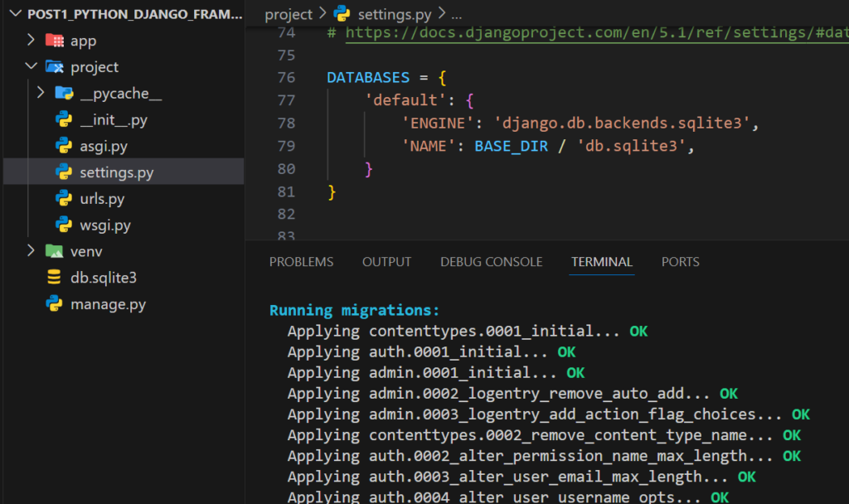The height and width of the screenshot is (504, 849).
Task: Open the PORTS panel tab
Action: (680, 261)
